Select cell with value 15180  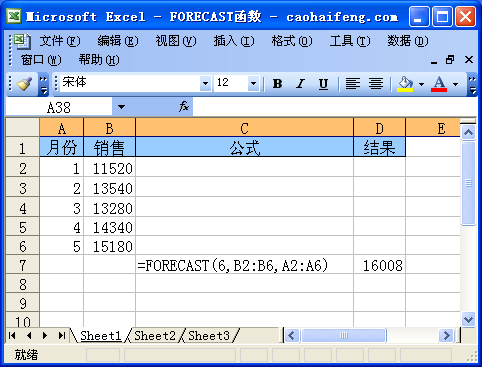click(x=110, y=246)
